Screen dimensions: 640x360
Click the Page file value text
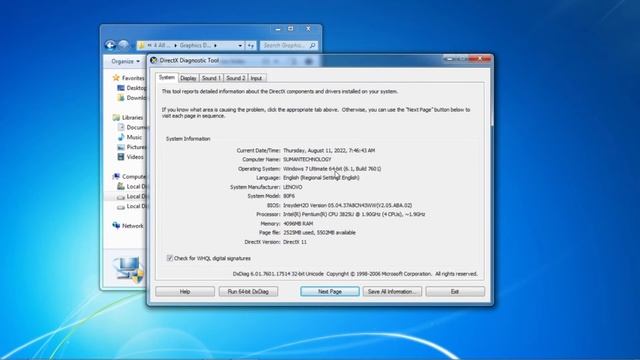(x=319, y=233)
